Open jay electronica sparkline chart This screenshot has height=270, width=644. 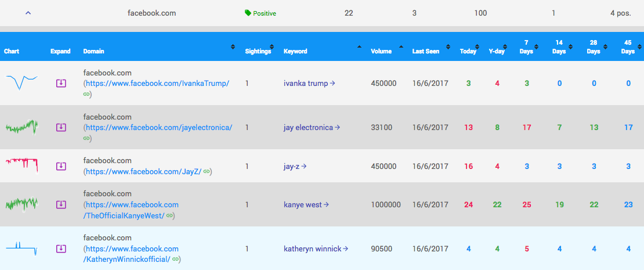pos(22,127)
